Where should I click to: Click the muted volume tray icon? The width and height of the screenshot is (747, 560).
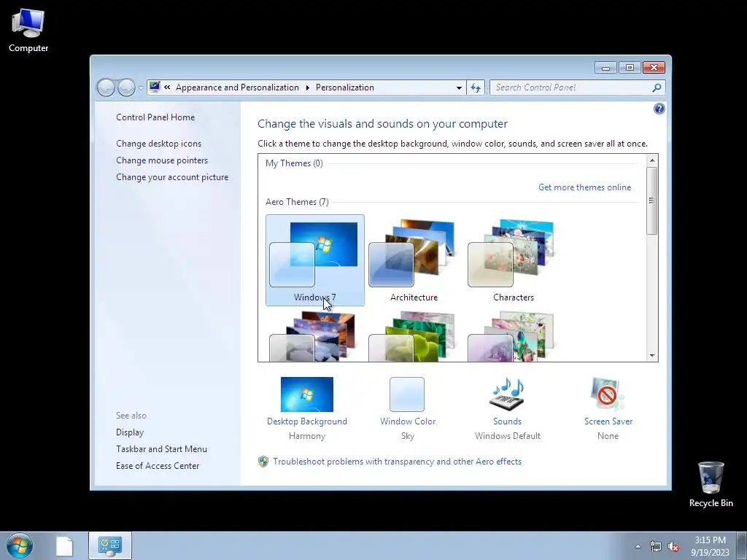[673, 547]
